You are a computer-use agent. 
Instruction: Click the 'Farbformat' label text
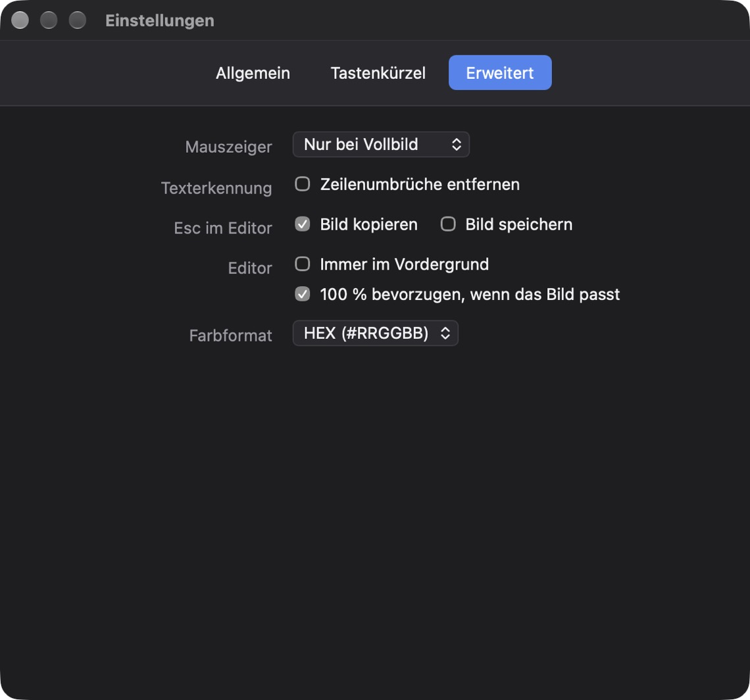pos(230,336)
